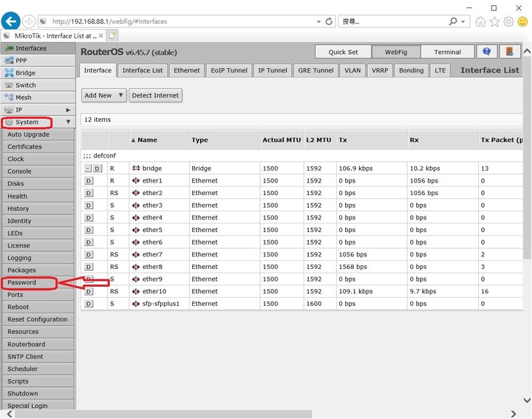
Task: Toggle the D disable button for ether4
Action: [89, 217]
